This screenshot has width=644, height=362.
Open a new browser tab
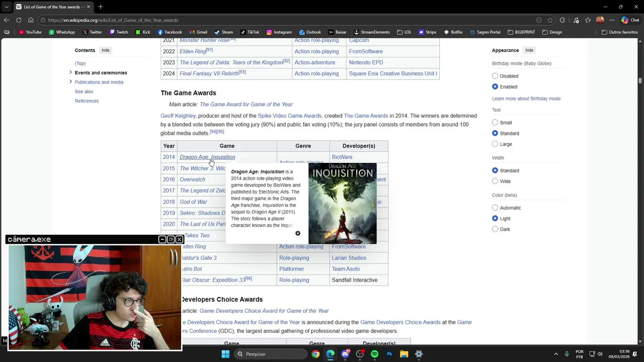pos(101,7)
